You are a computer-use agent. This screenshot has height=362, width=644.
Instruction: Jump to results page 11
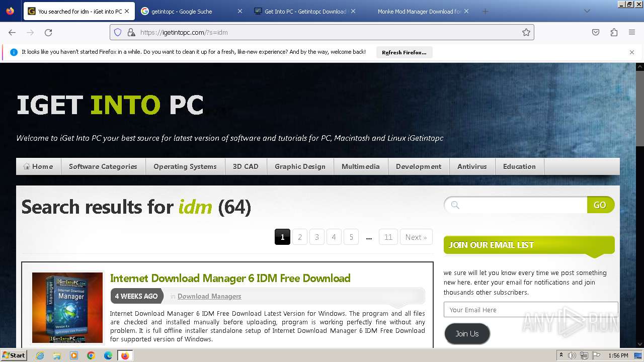(x=388, y=237)
